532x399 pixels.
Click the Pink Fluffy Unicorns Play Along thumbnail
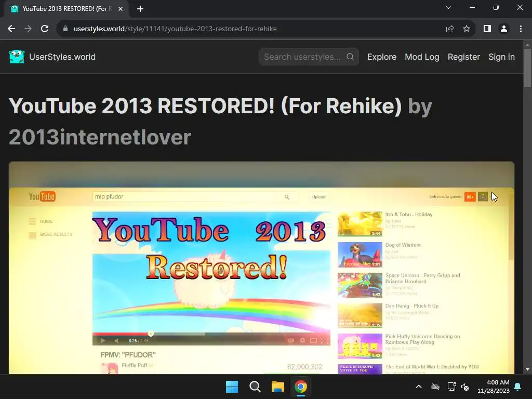(x=360, y=345)
